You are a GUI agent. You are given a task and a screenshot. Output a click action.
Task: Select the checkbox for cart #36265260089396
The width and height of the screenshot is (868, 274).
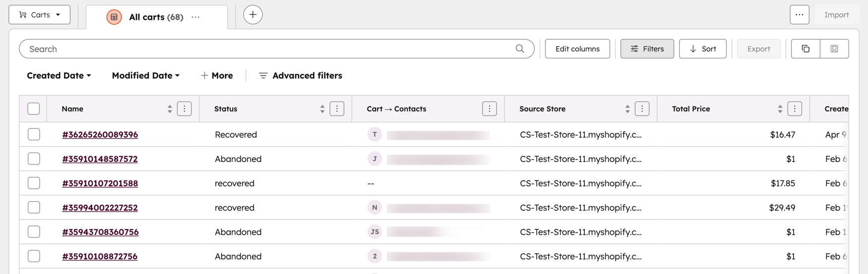[34, 134]
